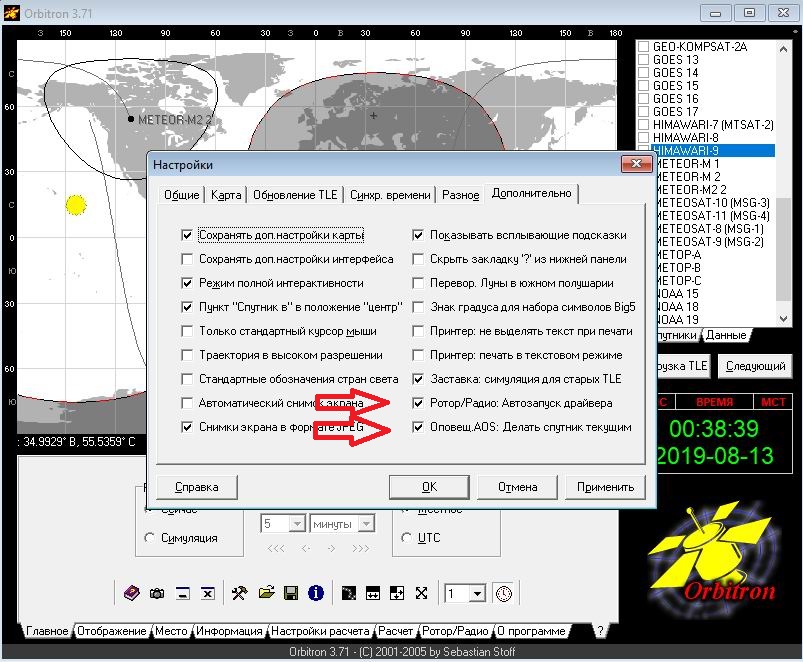The width and height of the screenshot is (803, 662).
Task: Click the four diagonal arrows fullscreen icon
Action: (x=421, y=593)
